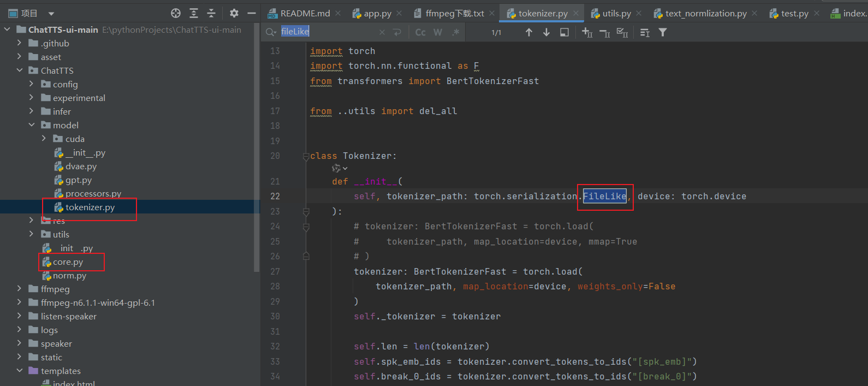Collapse the templates folder
Screen dimensions: 868x386
tap(19, 370)
